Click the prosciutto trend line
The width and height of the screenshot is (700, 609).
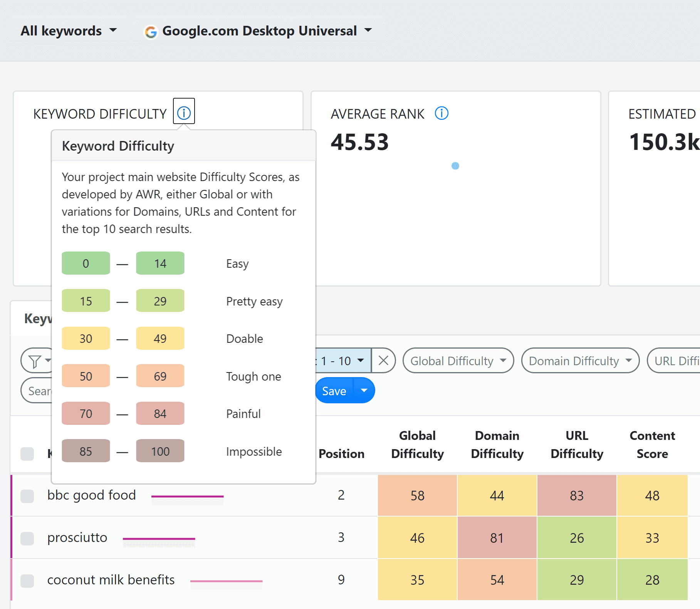click(159, 539)
